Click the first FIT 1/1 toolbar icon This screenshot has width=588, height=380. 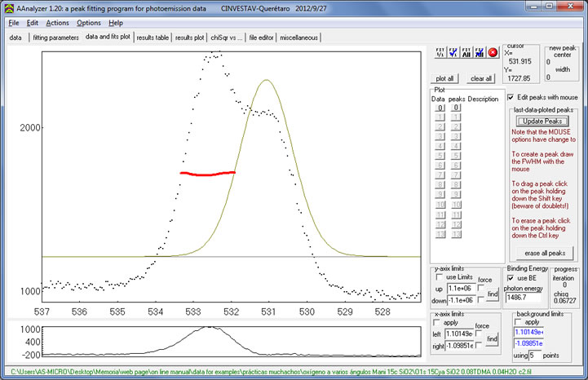click(x=440, y=53)
